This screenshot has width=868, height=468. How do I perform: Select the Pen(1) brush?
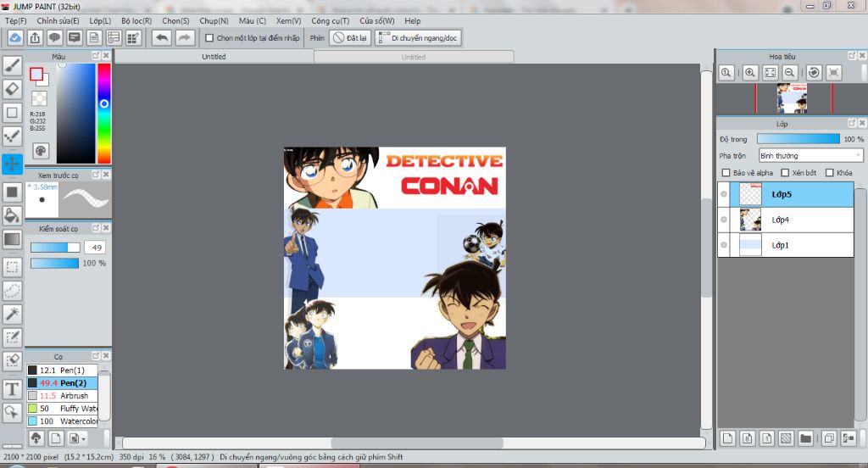pyautogui.click(x=62, y=370)
